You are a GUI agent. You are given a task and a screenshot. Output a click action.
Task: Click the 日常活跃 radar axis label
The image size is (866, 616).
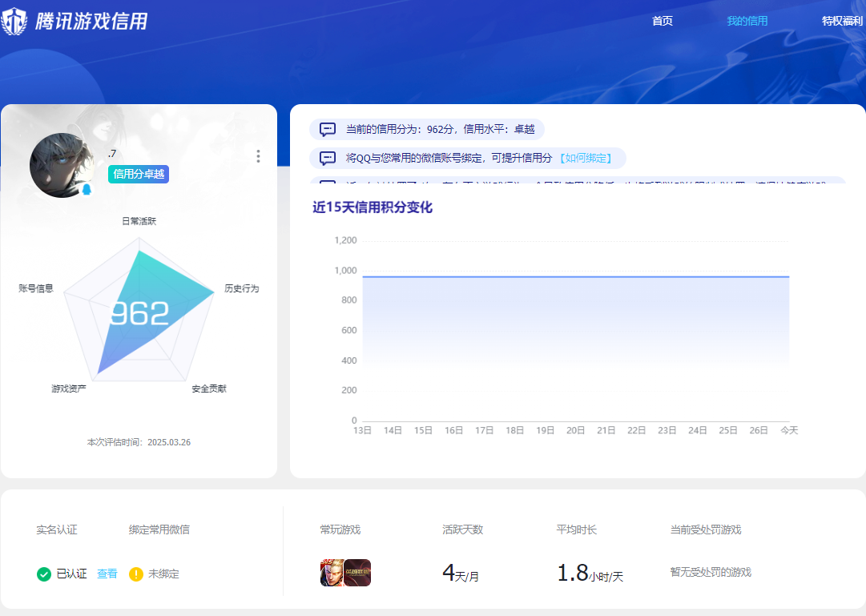pyautogui.click(x=139, y=221)
